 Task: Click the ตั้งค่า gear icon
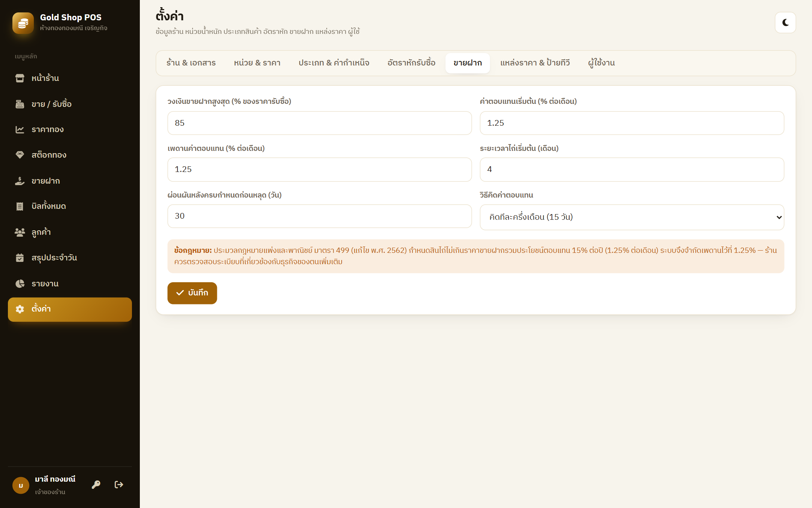(x=20, y=309)
